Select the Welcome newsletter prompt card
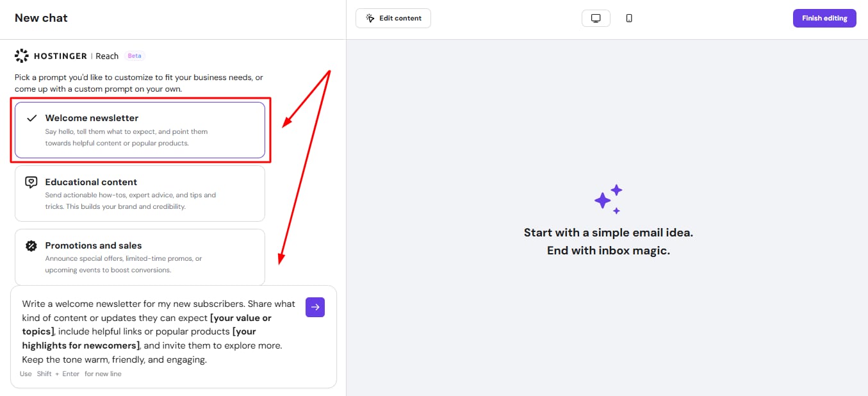The width and height of the screenshot is (868, 396). 140,130
